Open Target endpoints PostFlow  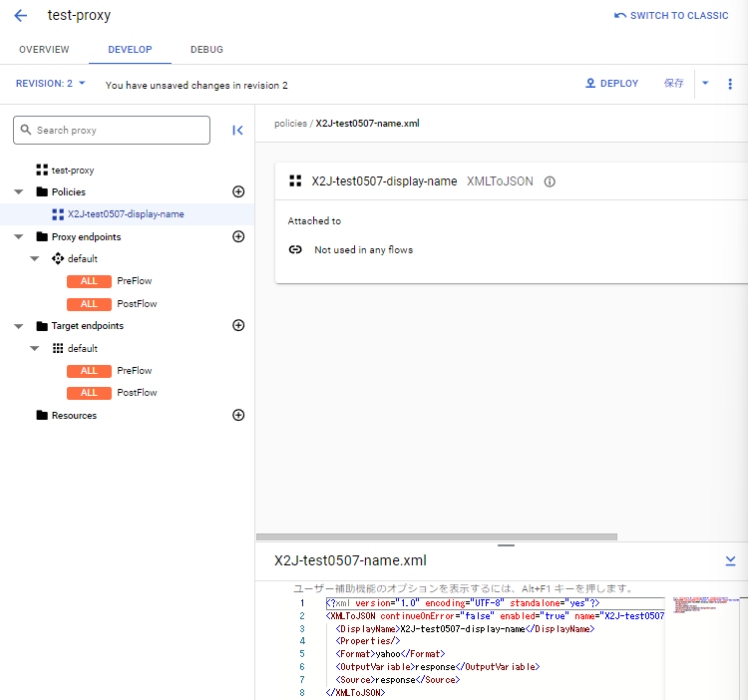tap(137, 393)
